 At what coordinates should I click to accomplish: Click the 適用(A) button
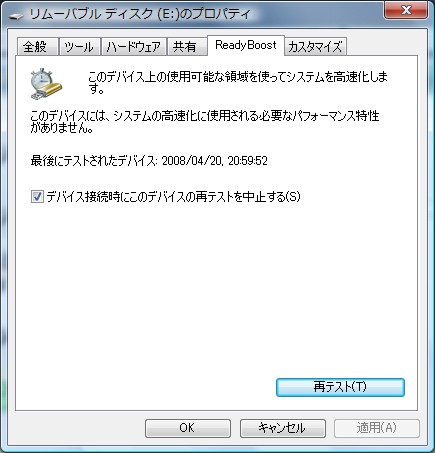(377, 428)
